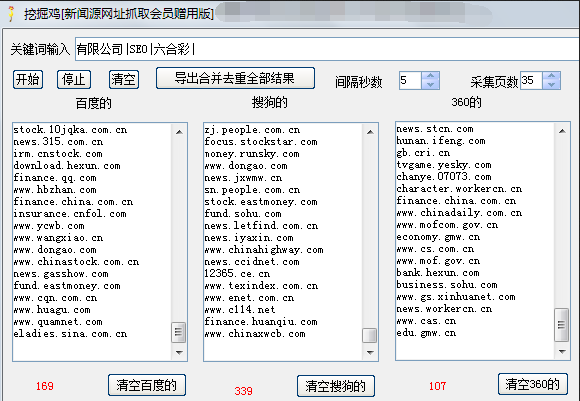Select 12365.ce.cn row
The image size is (580, 401).
[x=237, y=274]
